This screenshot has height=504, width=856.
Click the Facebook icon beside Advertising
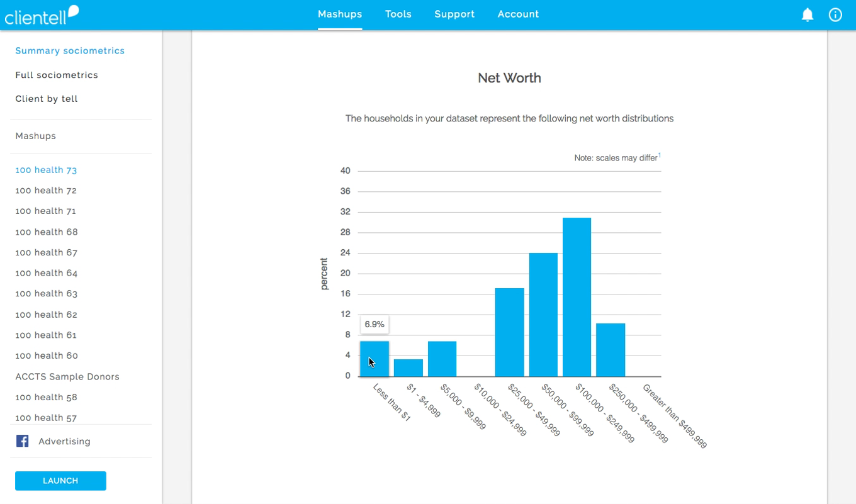22,441
